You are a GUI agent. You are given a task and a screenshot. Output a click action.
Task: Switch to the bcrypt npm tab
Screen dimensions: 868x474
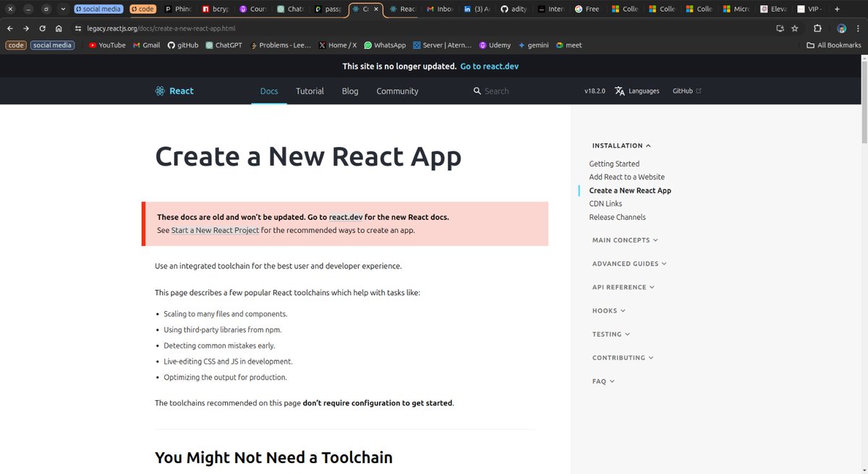(216, 9)
